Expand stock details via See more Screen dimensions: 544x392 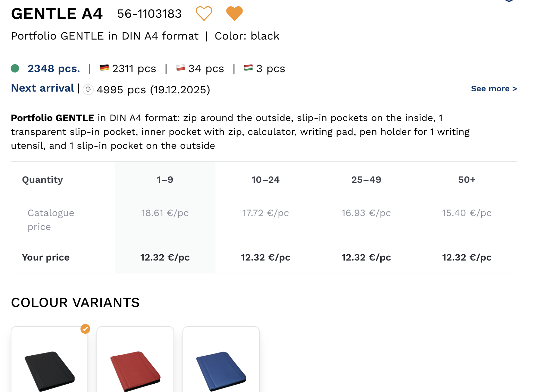pos(494,89)
